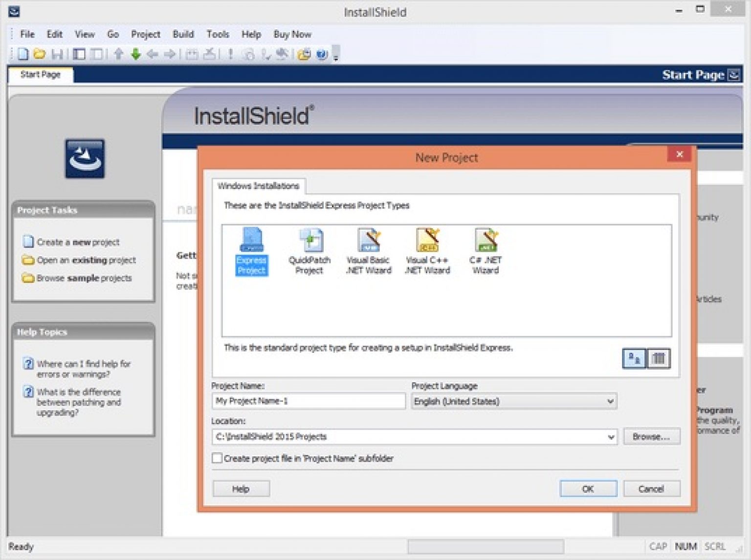
Task: Enable 'Create project file in Project Name subfolder'
Action: click(217, 458)
